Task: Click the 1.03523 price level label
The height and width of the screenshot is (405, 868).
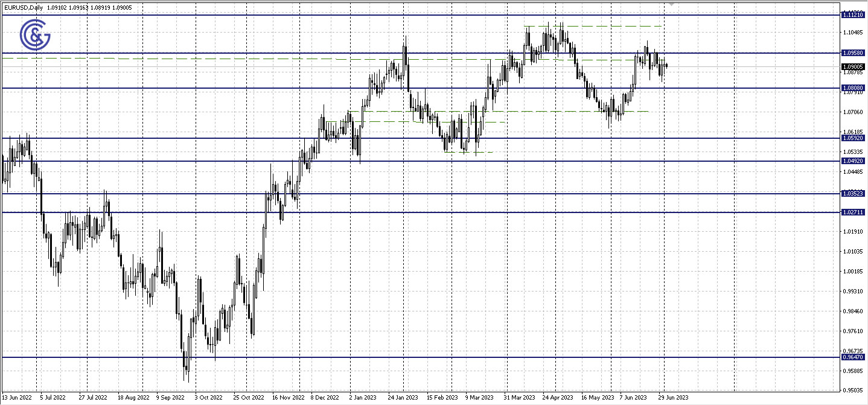Action: 854,193
